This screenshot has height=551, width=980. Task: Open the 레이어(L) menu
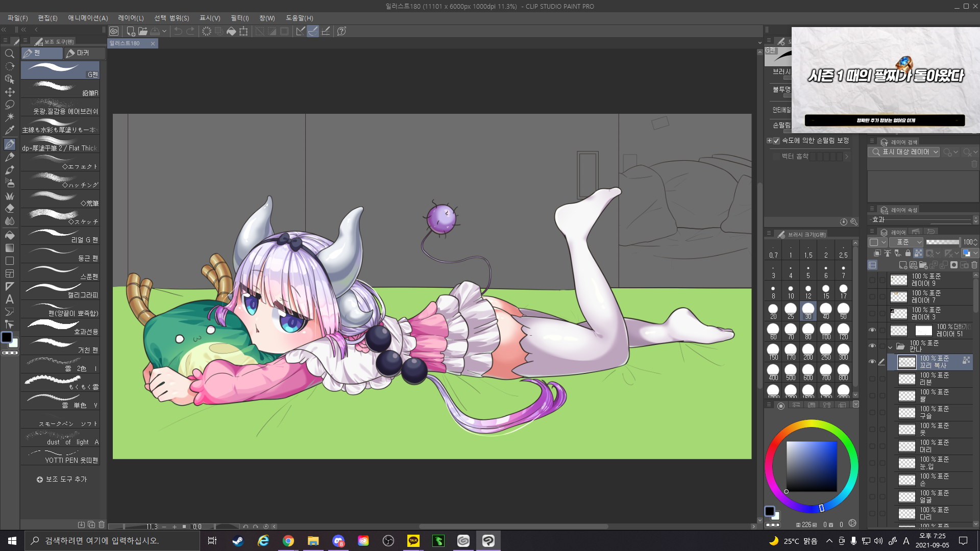131,18
